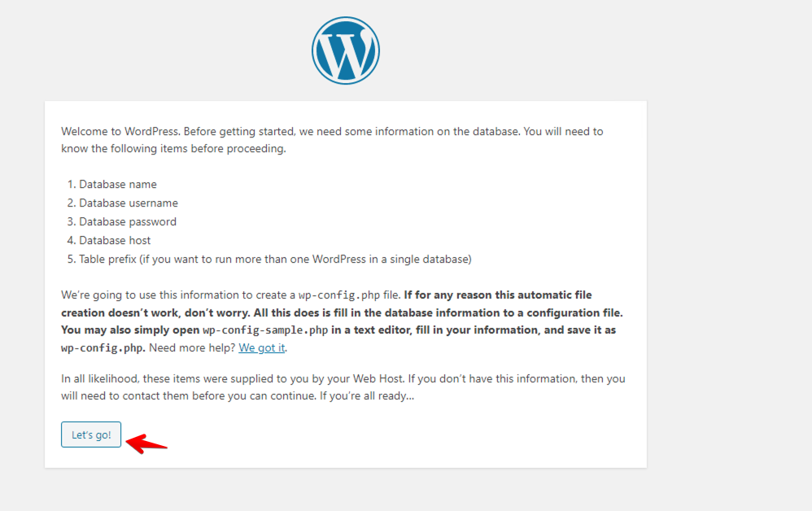The width and height of the screenshot is (812, 511).
Task: Click the WordPress logo at top
Action: pos(346,50)
